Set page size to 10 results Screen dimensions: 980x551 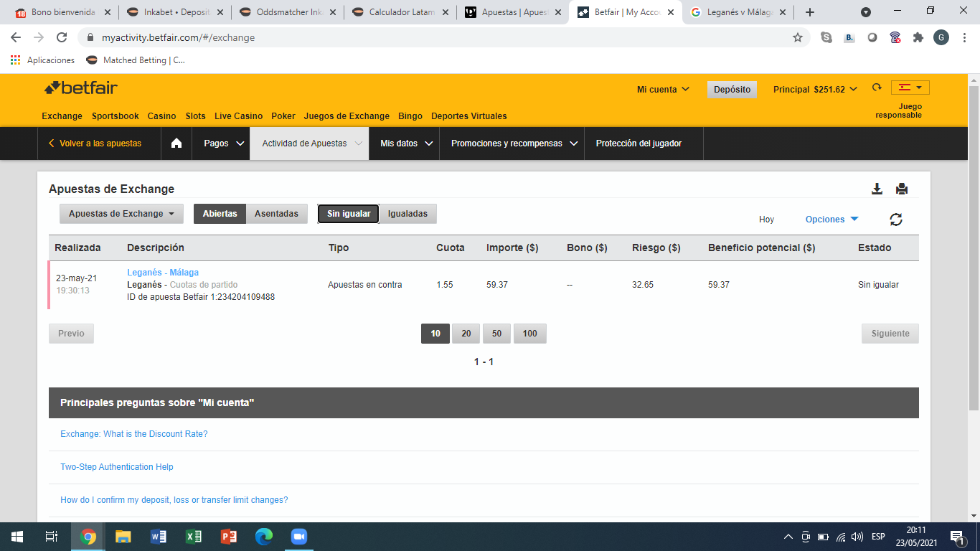point(435,334)
